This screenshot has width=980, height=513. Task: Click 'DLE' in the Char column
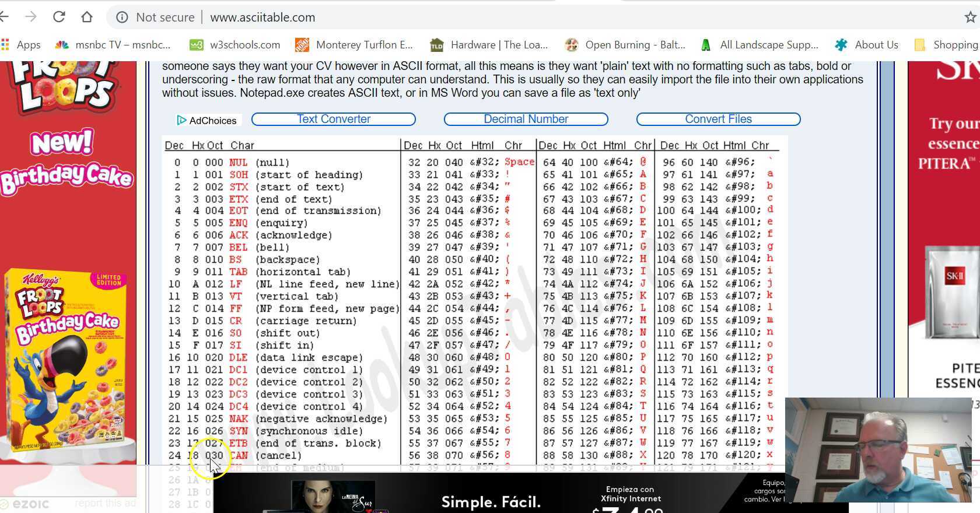(x=239, y=358)
